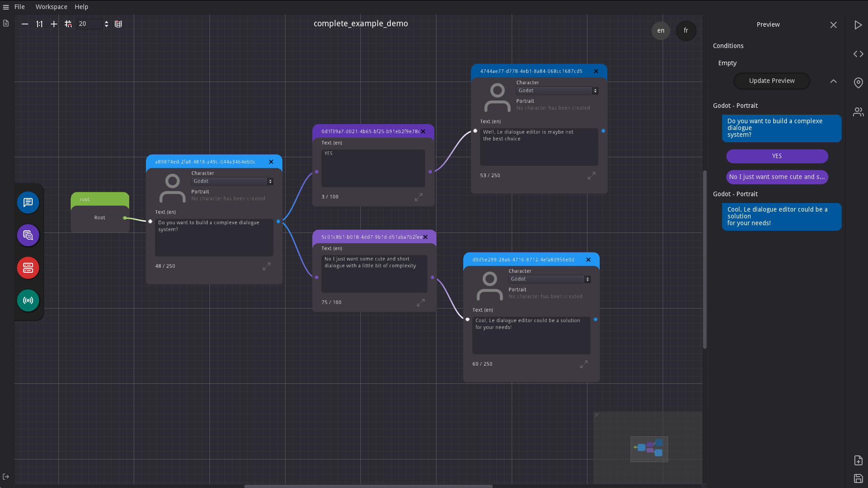Switch language to fr
This screenshot has width=868, height=488.
(x=686, y=31)
